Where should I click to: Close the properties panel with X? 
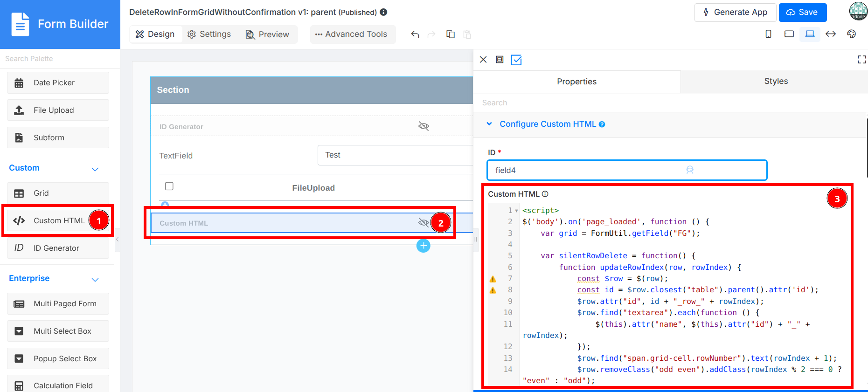point(483,60)
